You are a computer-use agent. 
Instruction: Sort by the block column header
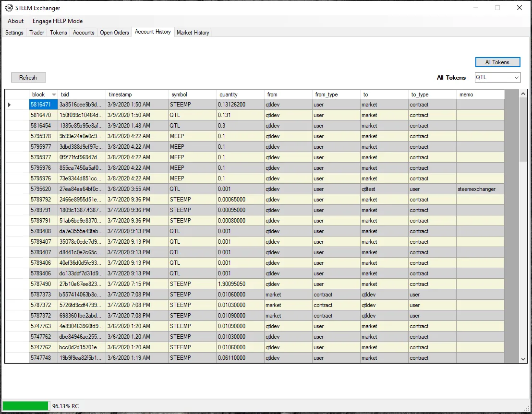coord(43,95)
